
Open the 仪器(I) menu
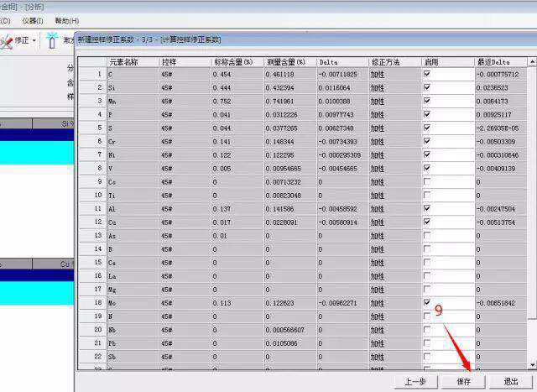click(33, 20)
